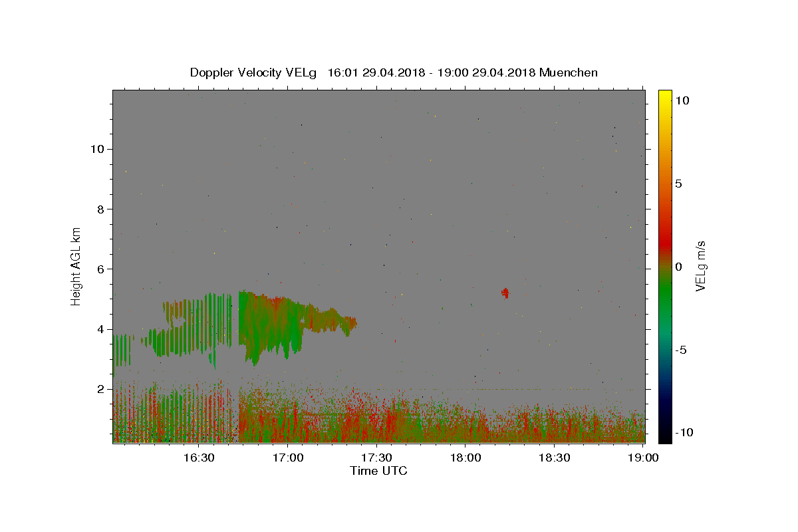Click the '17:00' time axis label
798x532 pixels.
pos(288,458)
